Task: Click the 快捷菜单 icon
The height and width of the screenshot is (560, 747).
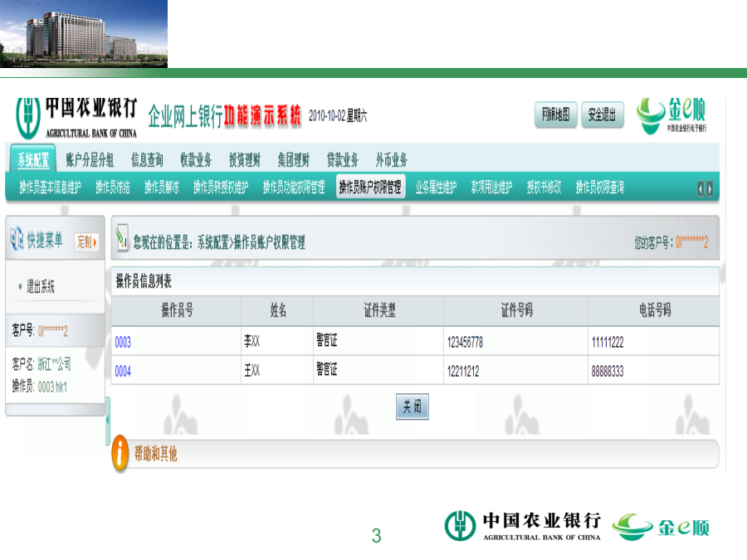Action: (x=17, y=239)
